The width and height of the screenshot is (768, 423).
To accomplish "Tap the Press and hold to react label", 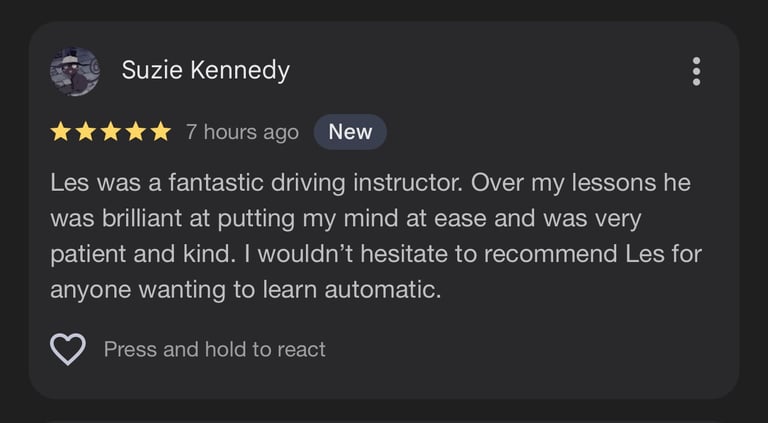I will point(215,349).
